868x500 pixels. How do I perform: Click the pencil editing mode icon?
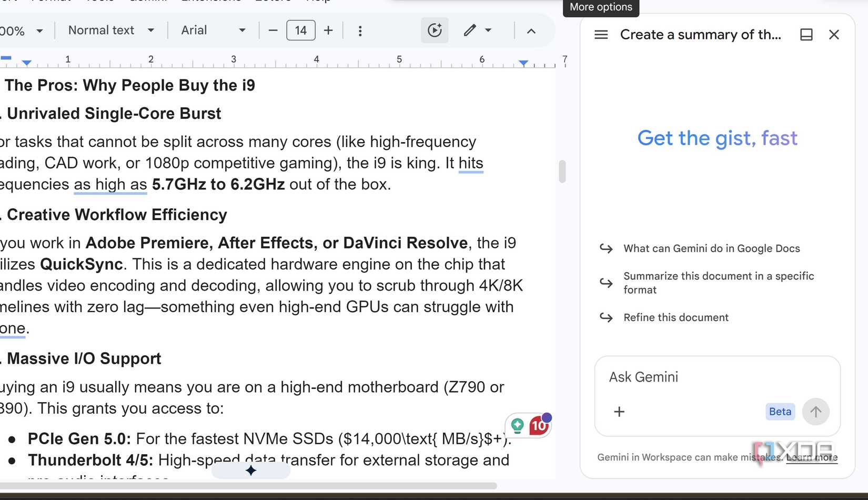point(470,31)
